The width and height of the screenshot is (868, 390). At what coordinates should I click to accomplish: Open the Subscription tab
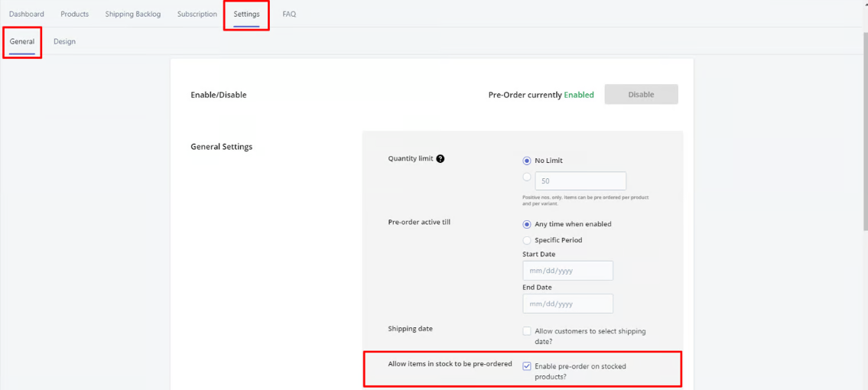[x=197, y=14]
